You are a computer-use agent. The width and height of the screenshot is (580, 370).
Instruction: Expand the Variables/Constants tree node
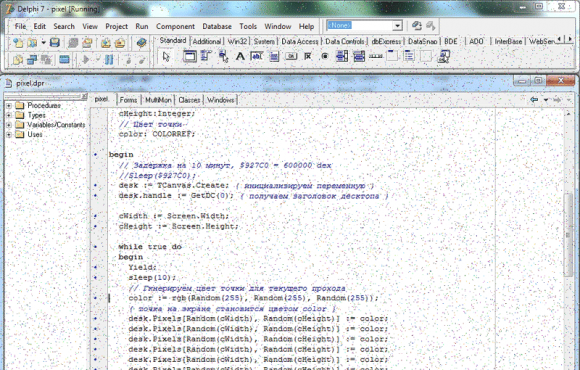[9, 125]
